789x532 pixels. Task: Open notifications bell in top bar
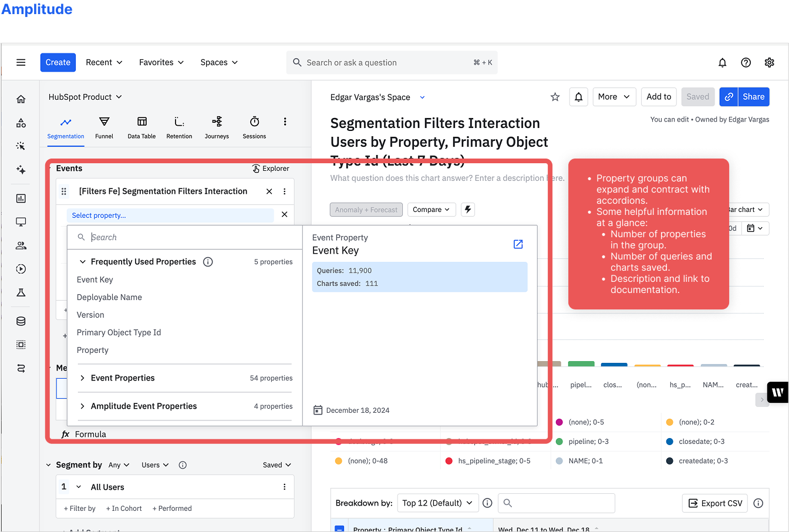pyautogui.click(x=722, y=62)
